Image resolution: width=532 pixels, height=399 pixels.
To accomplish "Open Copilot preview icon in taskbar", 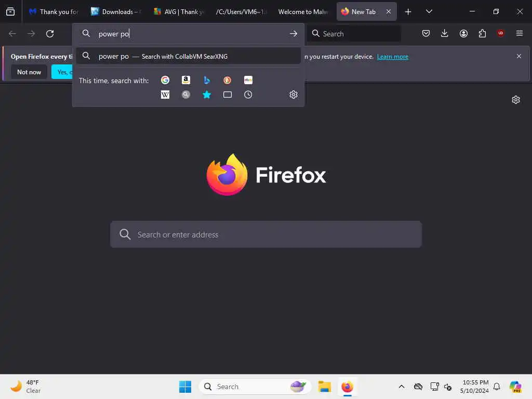I will click(x=515, y=387).
